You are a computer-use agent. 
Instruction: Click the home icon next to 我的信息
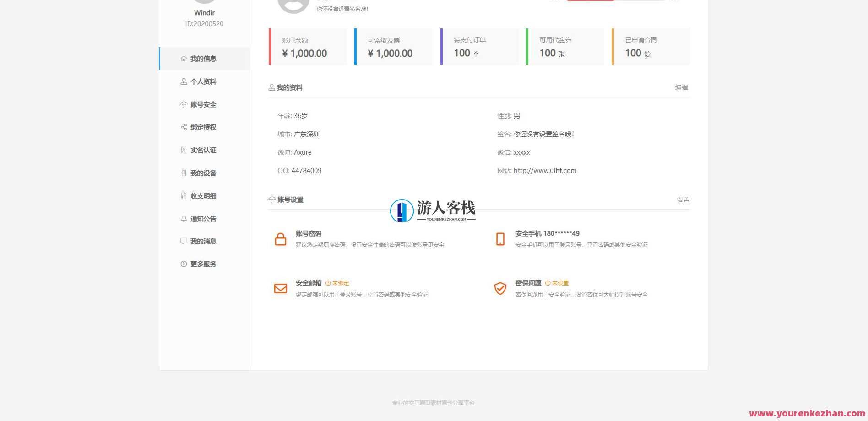click(x=184, y=59)
